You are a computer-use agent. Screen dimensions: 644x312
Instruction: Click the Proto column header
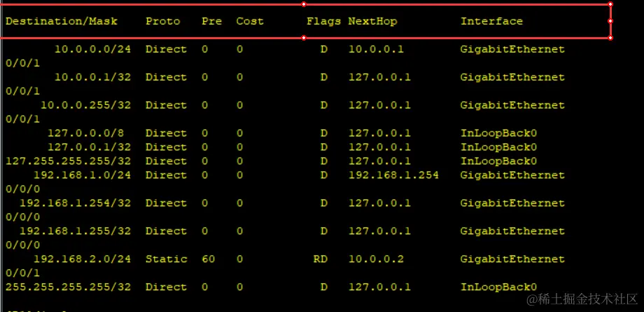(162, 22)
